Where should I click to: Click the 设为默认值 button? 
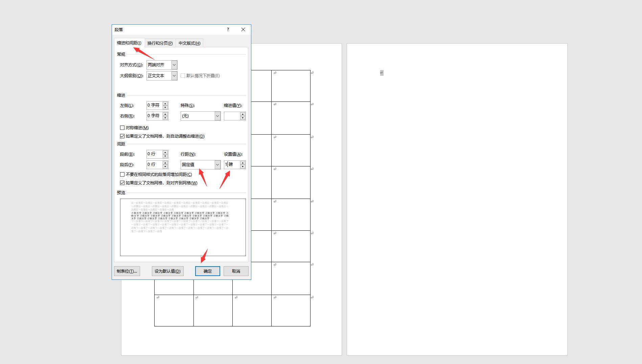coord(167,271)
